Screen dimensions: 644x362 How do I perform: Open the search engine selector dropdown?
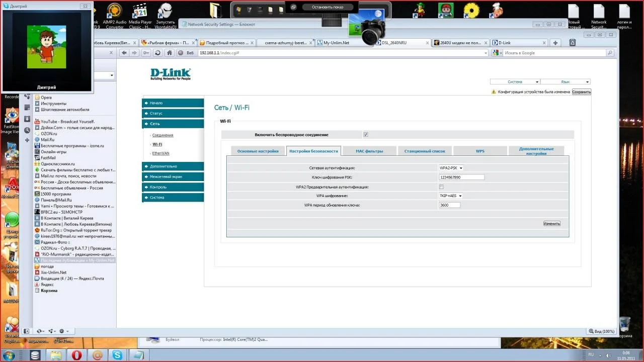(x=497, y=53)
